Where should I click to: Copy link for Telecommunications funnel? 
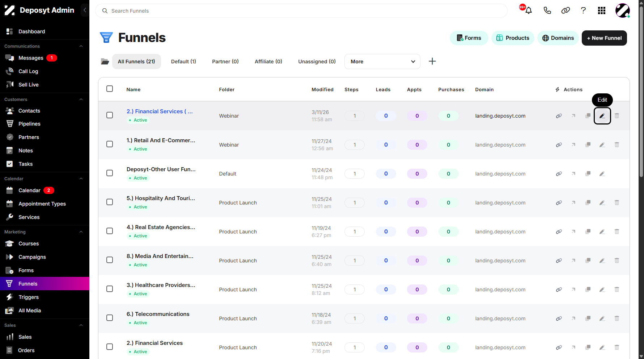point(559,318)
